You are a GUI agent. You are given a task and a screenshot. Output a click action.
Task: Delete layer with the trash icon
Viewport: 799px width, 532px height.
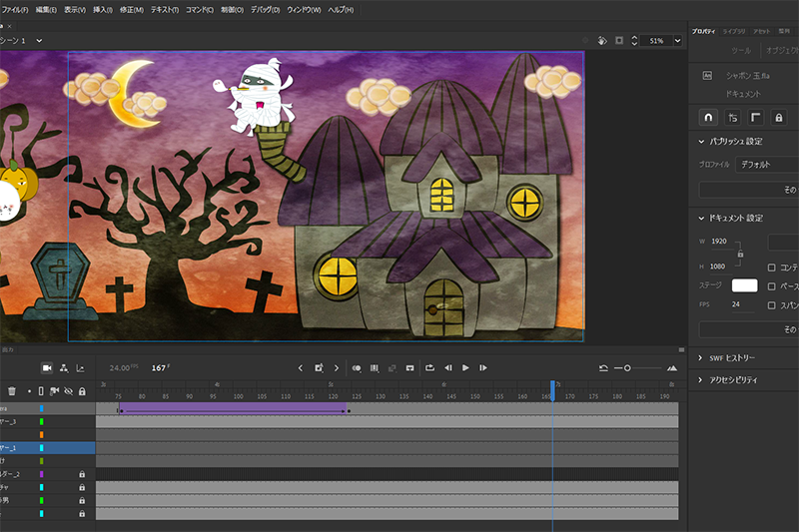point(12,391)
